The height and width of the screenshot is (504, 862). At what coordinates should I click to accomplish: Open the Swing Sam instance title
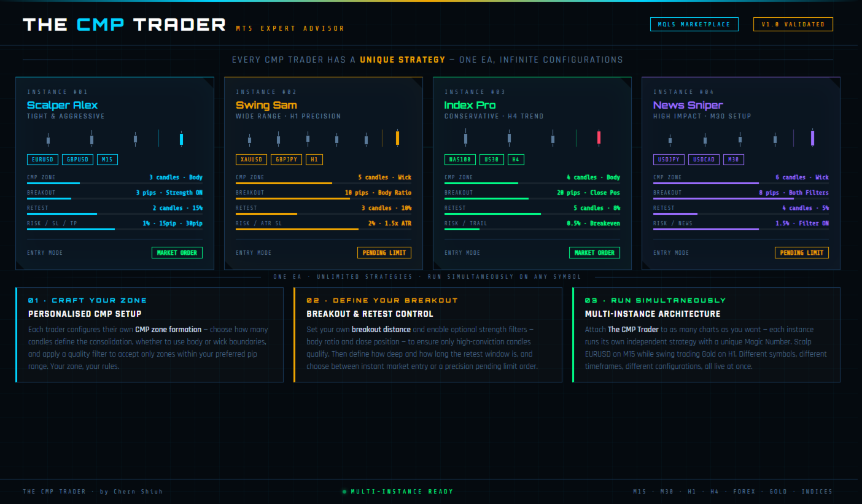click(266, 105)
